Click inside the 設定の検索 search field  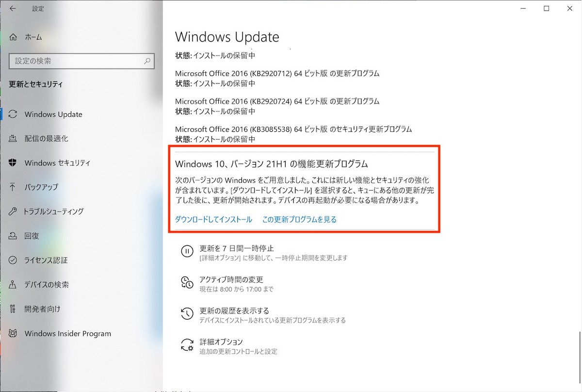pos(76,61)
